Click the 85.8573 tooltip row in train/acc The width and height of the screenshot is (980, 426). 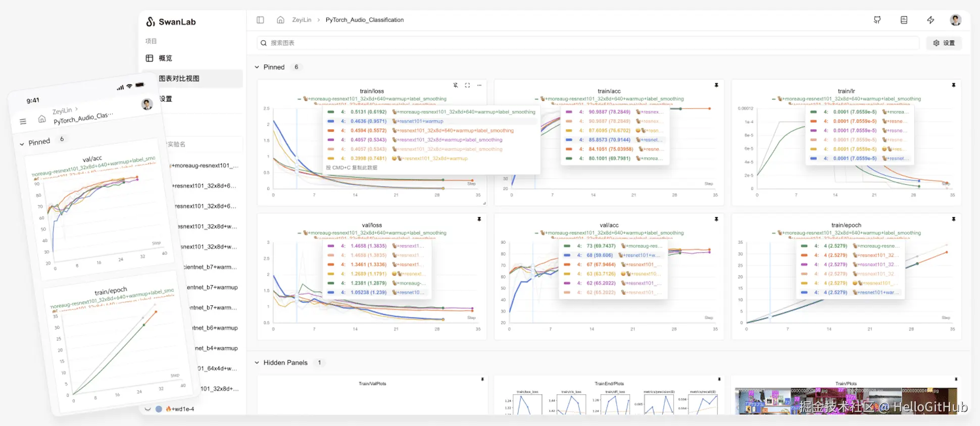click(x=615, y=140)
